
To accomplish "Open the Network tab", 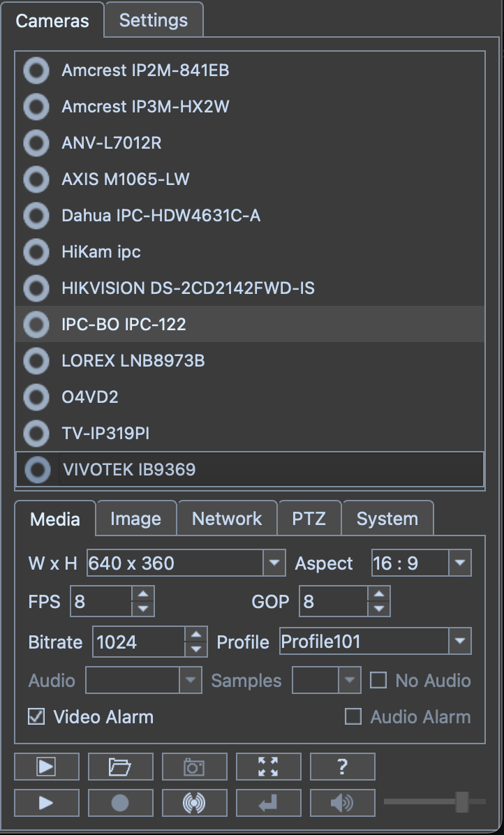I will coord(227,519).
